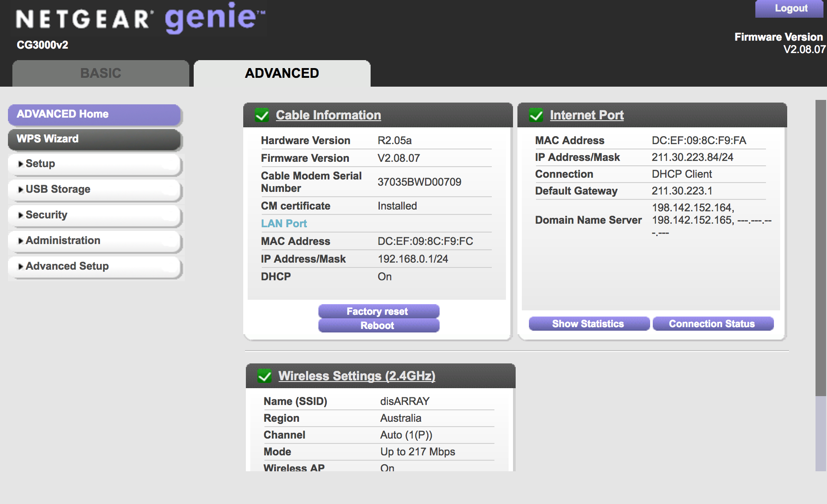
Task: Expand the USB Storage menu arrow
Action: tap(20, 190)
